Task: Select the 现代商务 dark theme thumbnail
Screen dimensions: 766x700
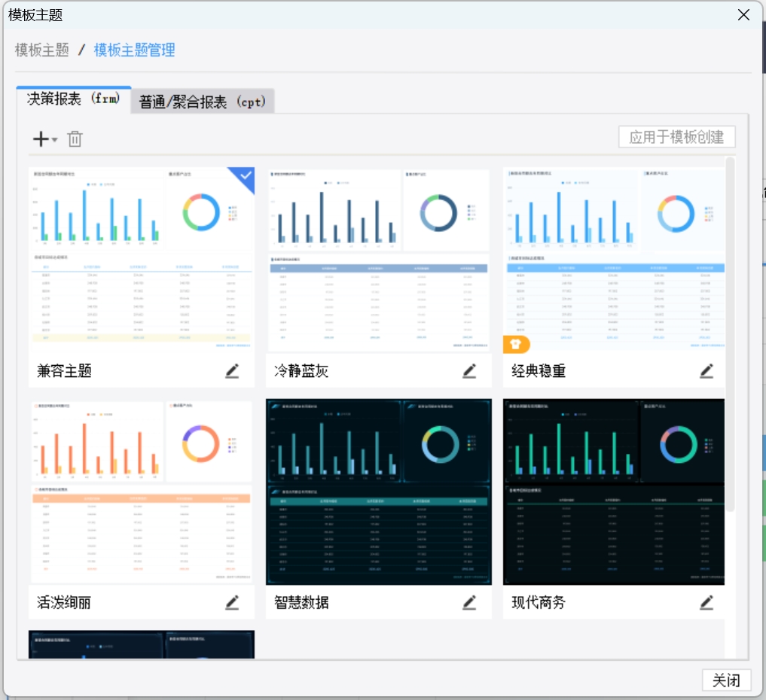Action: pos(614,492)
